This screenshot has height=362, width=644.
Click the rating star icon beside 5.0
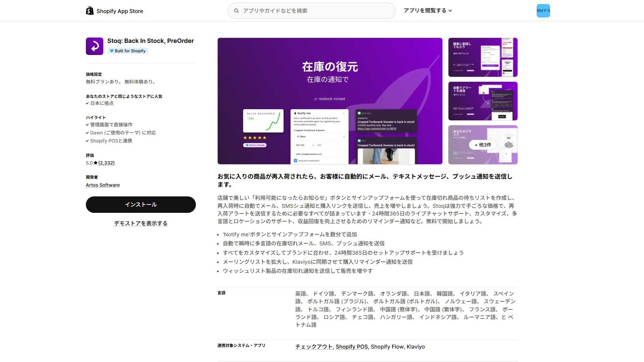tap(96, 163)
